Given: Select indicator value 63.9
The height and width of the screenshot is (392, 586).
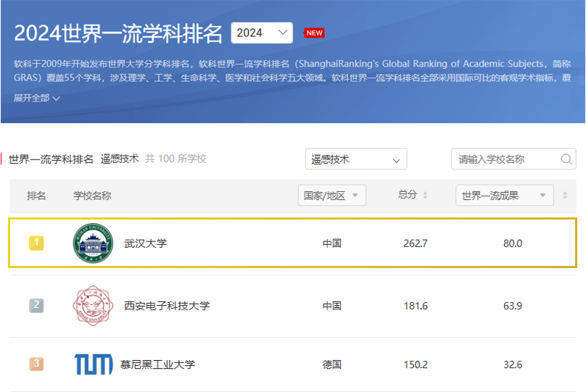Looking at the screenshot, I should (512, 306).
